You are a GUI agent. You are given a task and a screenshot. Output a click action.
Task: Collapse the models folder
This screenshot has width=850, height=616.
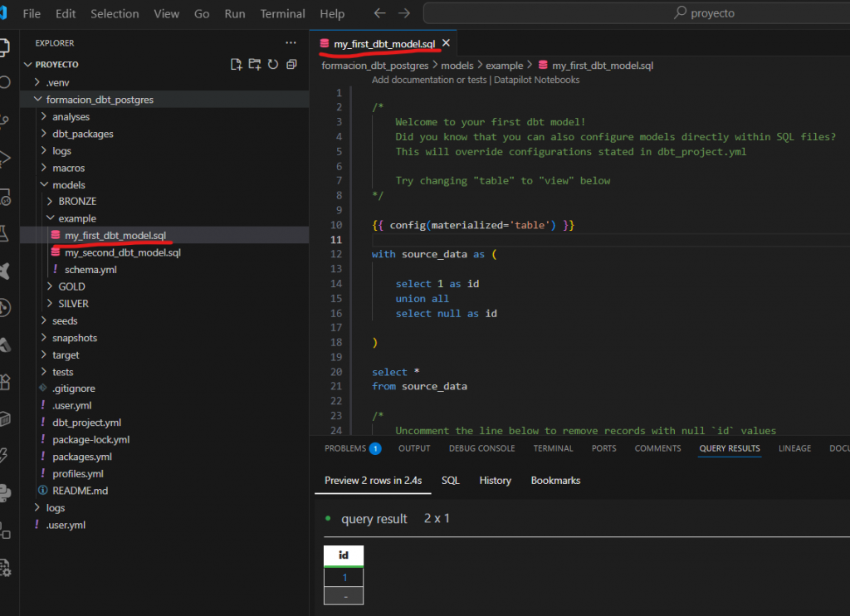click(68, 185)
